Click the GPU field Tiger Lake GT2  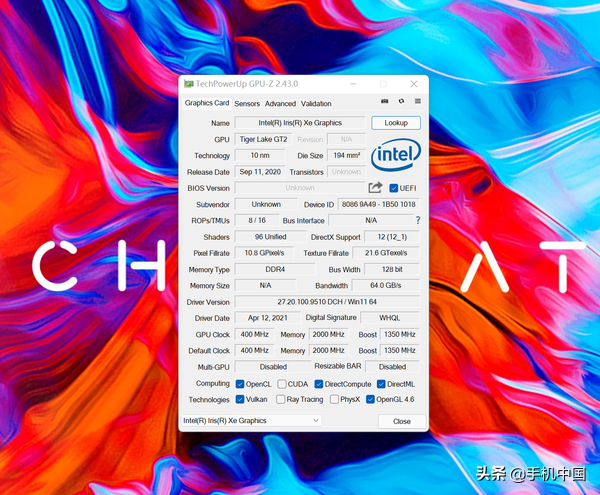click(x=263, y=139)
